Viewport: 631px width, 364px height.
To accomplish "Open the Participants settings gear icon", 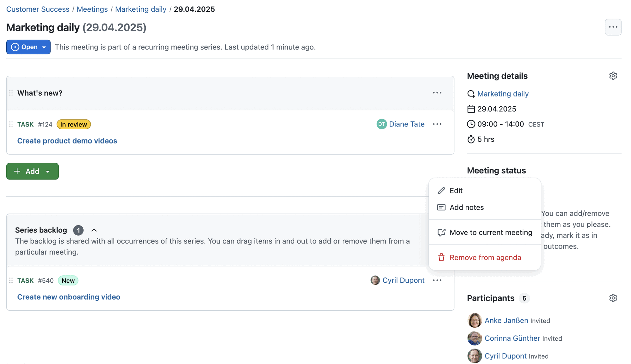I will tap(613, 298).
